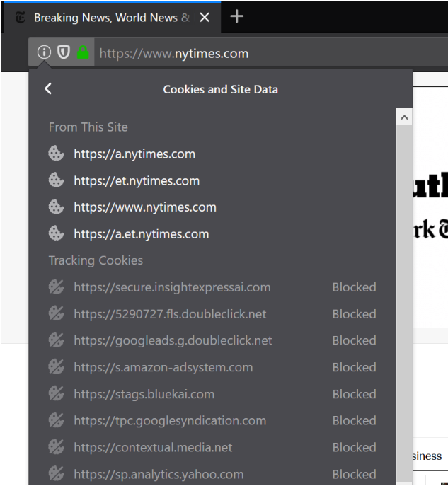
Task: Click Blocked status for 5290727.fls.doubleclick.net
Action: click(x=354, y=314)
